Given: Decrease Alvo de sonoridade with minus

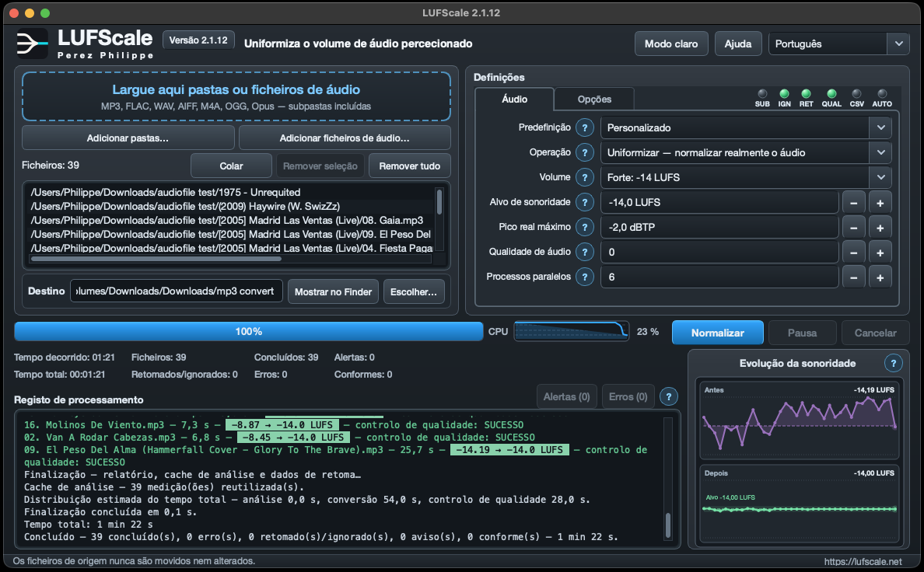Looking at the screenshot, I should click(854, 203).
